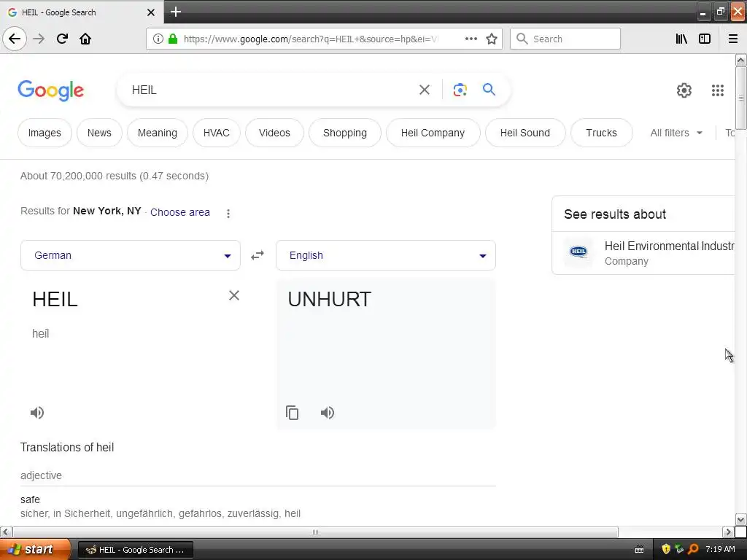Open the Firefox library icon
Screen dimensions: 747x560
click(x=681, y=39)
